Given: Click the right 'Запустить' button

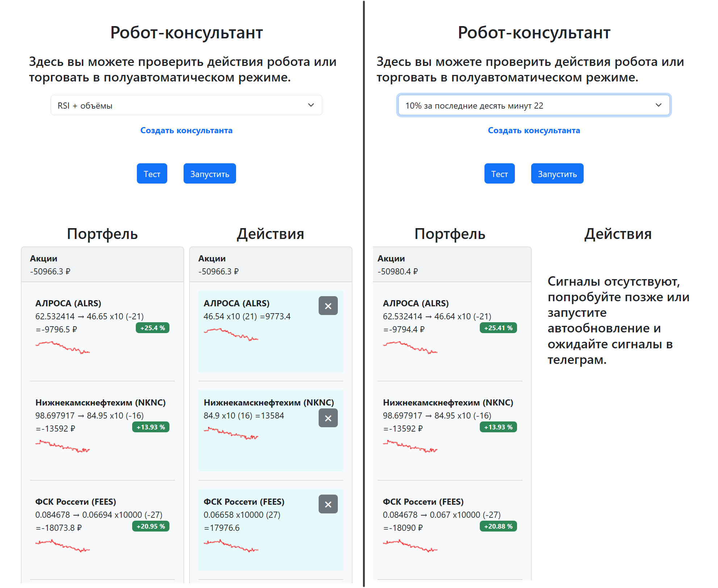Looking at the screenshot, I should pos(557,174).
